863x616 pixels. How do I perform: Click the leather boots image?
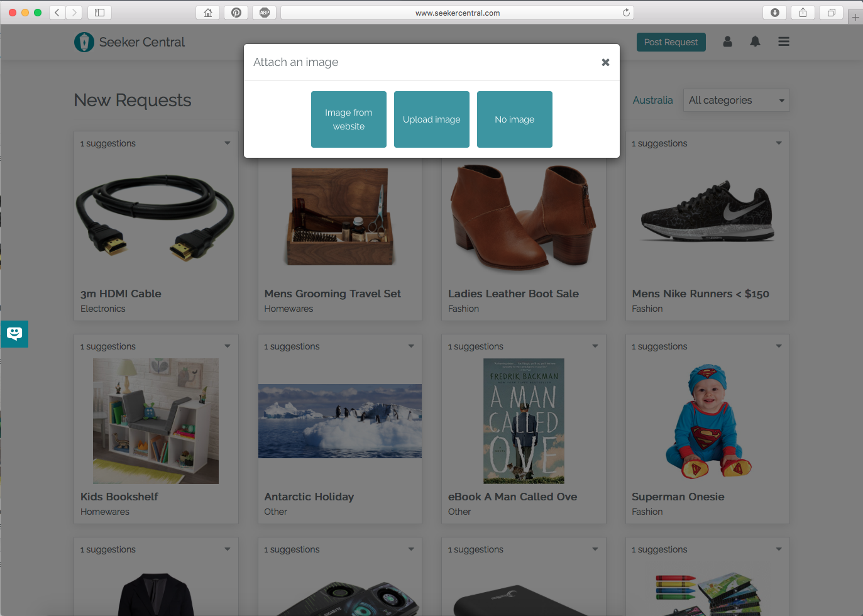pos(524,217)
